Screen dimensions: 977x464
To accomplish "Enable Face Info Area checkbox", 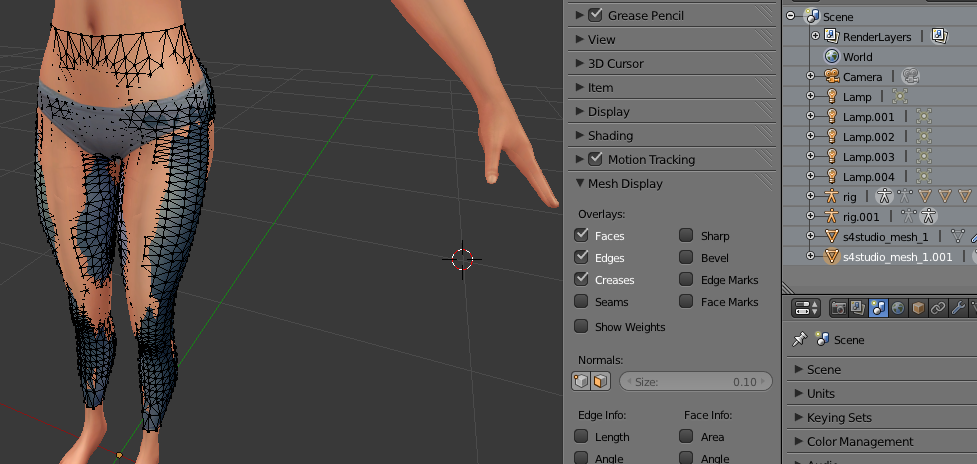I will coord(686,436).
